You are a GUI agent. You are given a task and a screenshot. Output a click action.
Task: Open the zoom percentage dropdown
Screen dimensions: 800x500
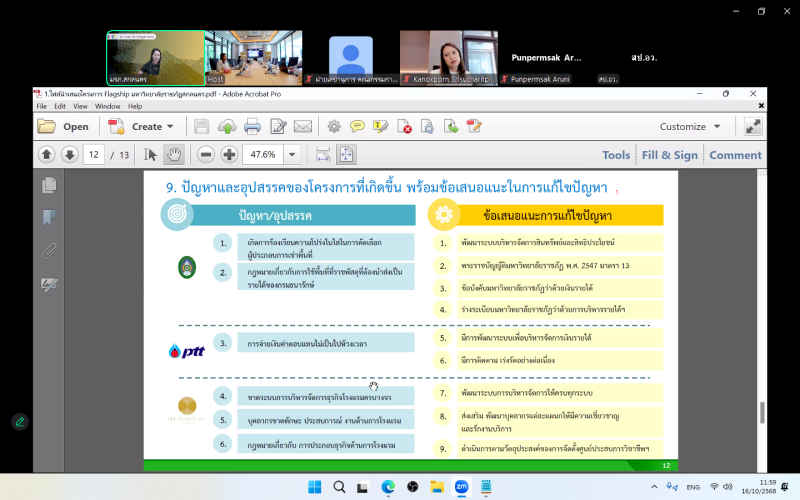pyautogui.click(x=292, y=154)
